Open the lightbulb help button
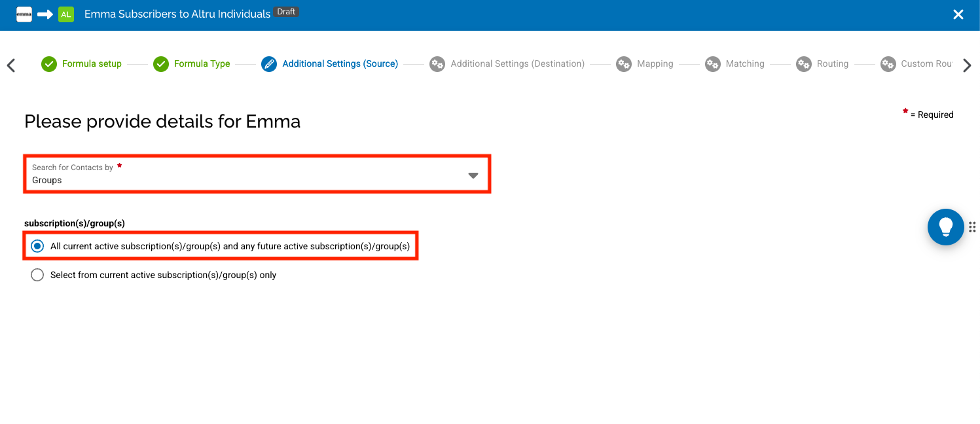Viewport: 980px width, 424px height. 945,227
